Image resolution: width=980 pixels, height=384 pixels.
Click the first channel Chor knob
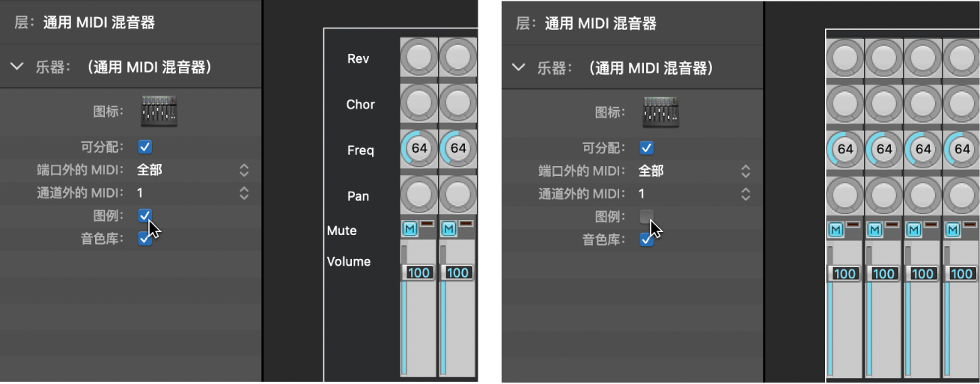click(x=419, y=103)
